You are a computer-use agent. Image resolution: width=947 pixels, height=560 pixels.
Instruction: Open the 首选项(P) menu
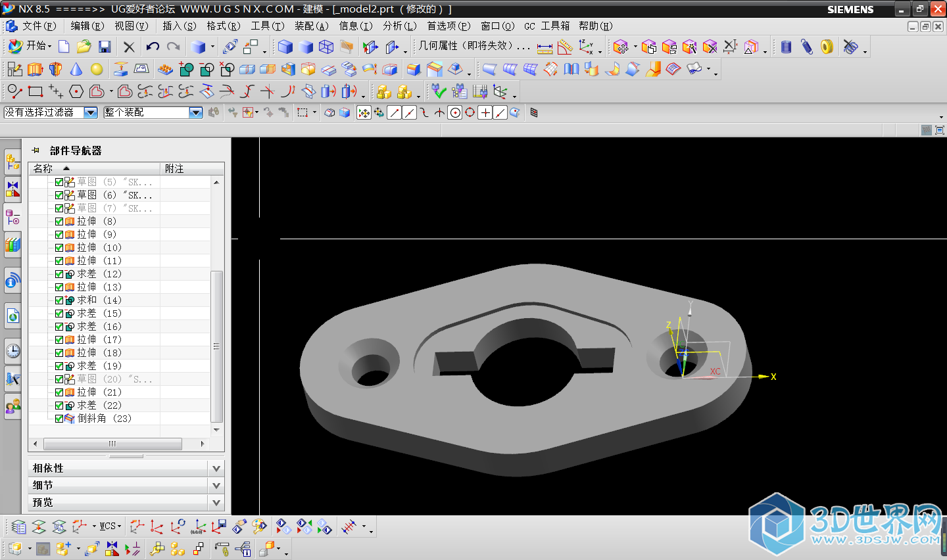point(449,26)
